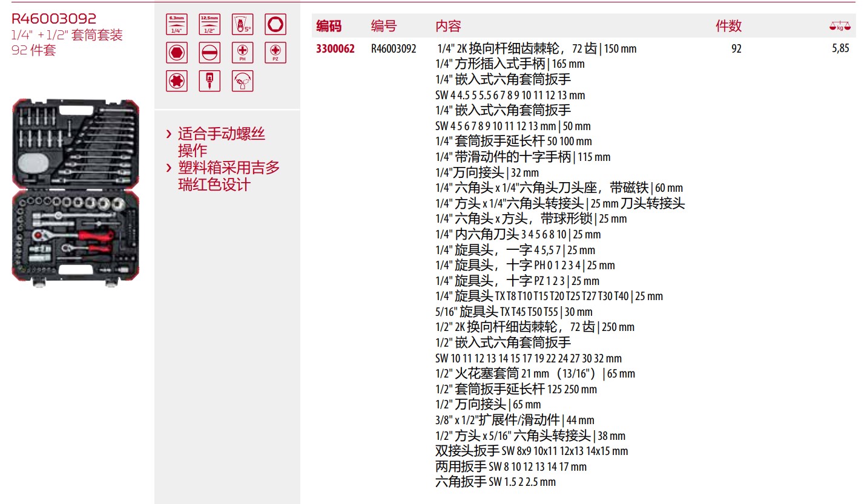Click the PZ Pozidriv screw icon
This screenshot has width=867, height=504.
click(275, 53)
